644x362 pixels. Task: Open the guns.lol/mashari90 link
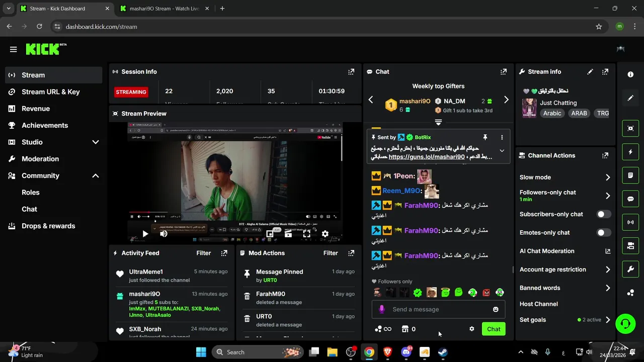[427, 157]
